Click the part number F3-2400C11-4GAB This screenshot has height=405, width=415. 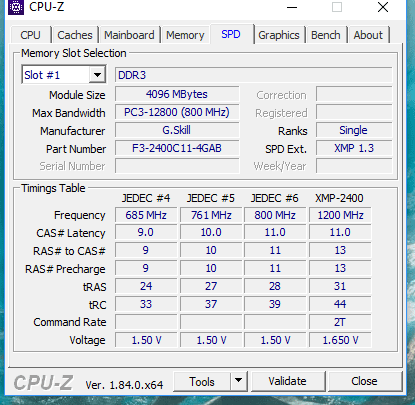pyautogui.click(x=177, y=148)
